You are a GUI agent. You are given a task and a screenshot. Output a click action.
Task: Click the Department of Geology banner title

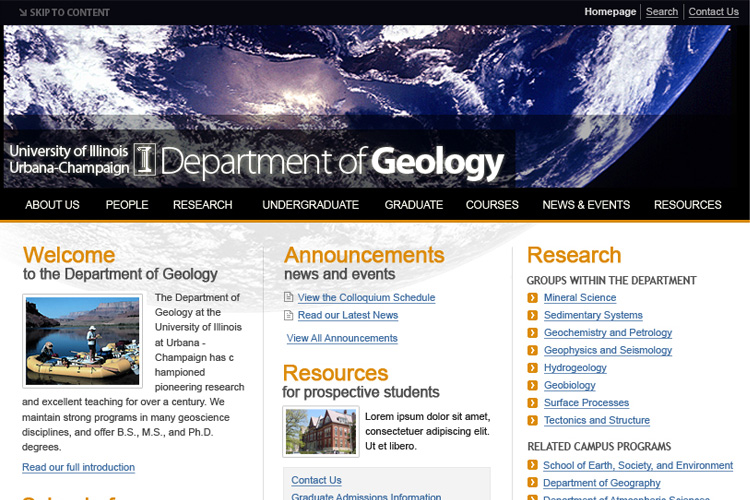(332, 162)
